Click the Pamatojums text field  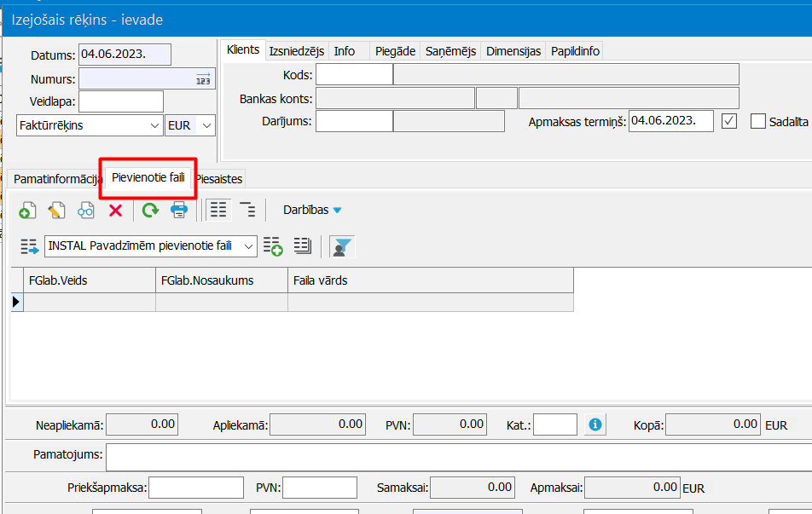coord(459,458)
